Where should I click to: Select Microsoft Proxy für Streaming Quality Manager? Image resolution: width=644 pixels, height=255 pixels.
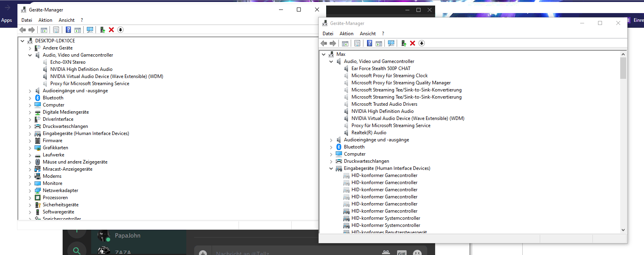[x=401, y=83]
